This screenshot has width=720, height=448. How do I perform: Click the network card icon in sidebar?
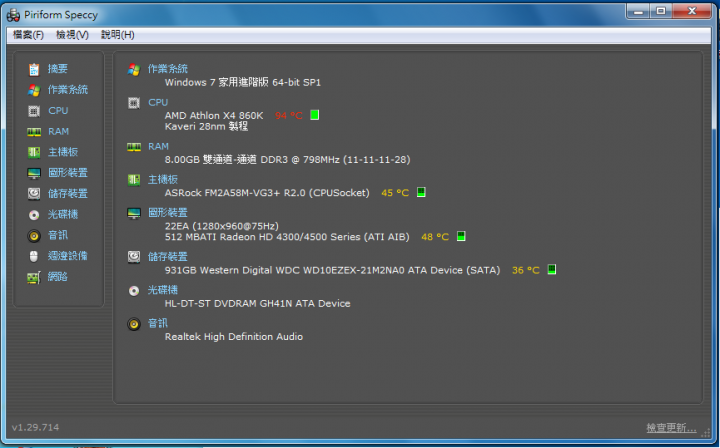click(34, 277)
